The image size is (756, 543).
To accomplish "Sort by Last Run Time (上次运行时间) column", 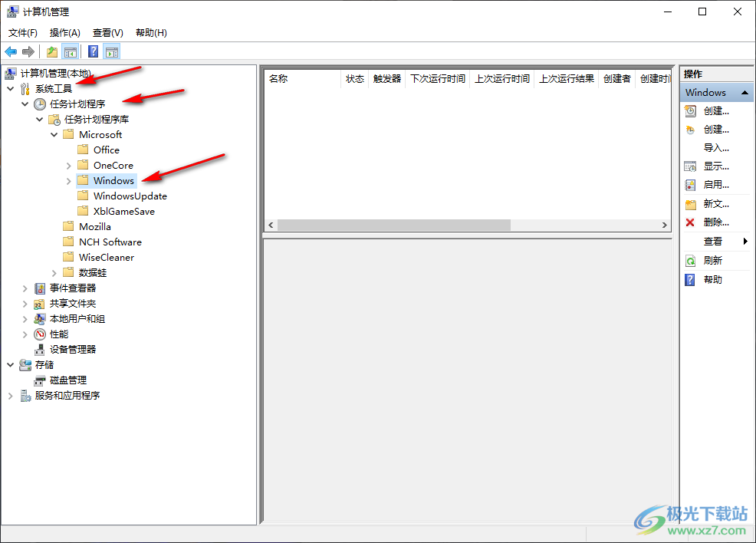I will [x=502, y=78].
